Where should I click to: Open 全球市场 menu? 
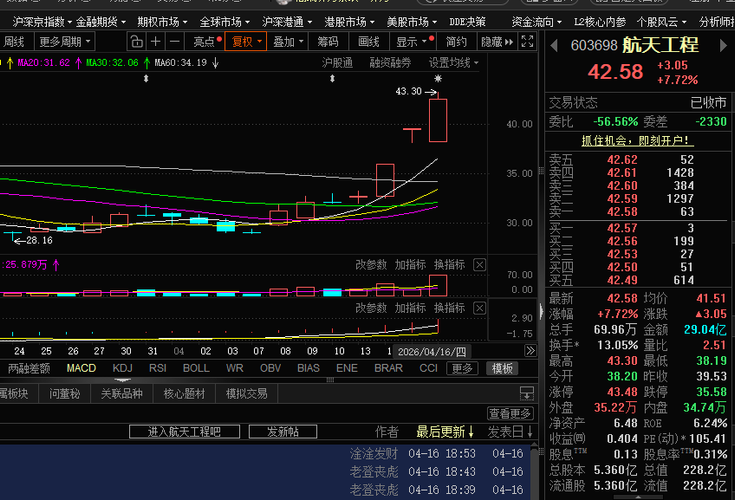pyautogui.click(x=225, y=22)
